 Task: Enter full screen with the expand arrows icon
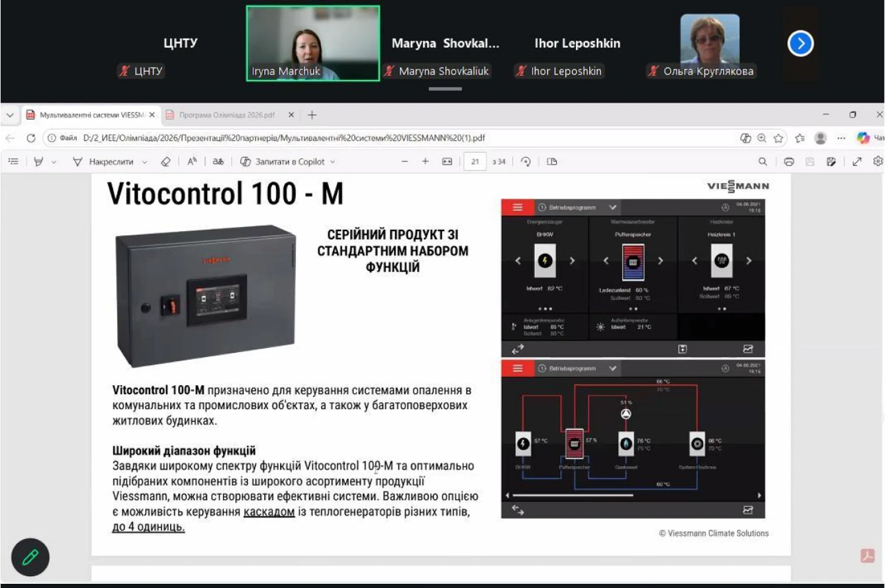(857, 162)
